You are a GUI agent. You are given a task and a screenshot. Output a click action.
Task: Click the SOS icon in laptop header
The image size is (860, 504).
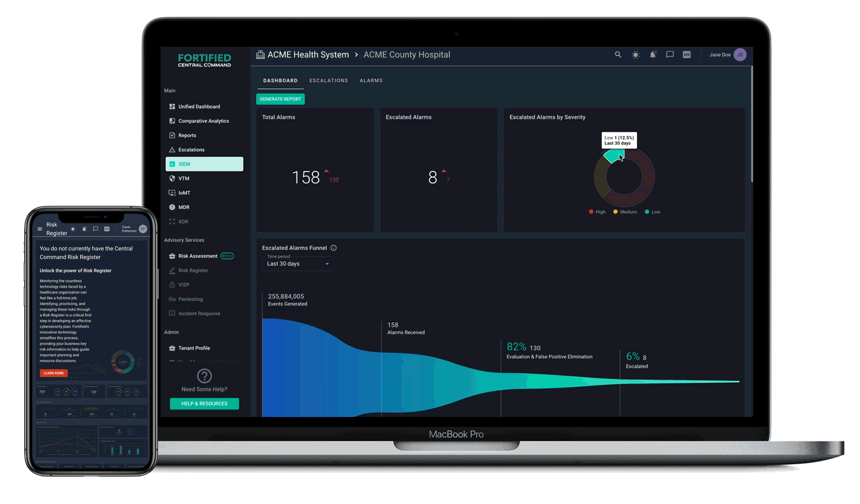pyautogui.click(x=687, y=55)
